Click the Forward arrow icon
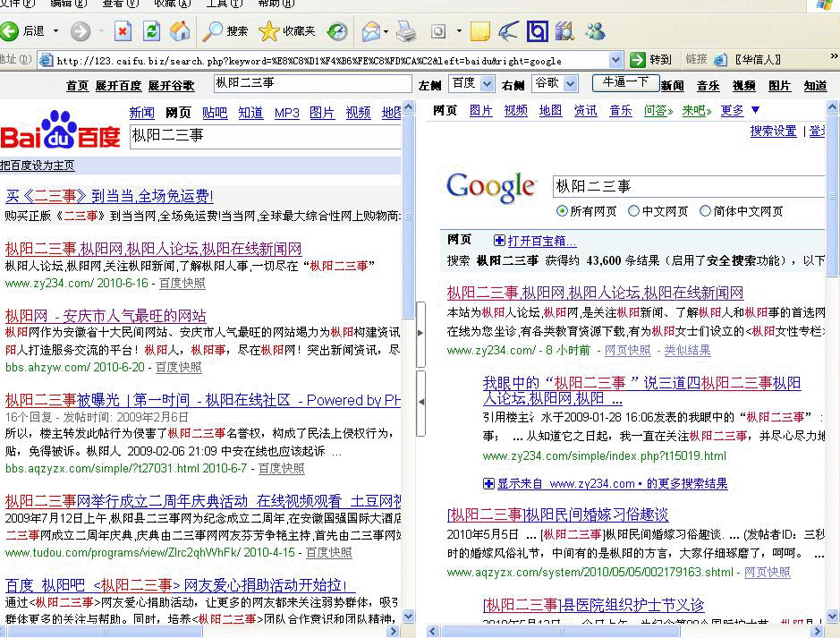The height and width of the screenshot is (638, 840). 81,31
